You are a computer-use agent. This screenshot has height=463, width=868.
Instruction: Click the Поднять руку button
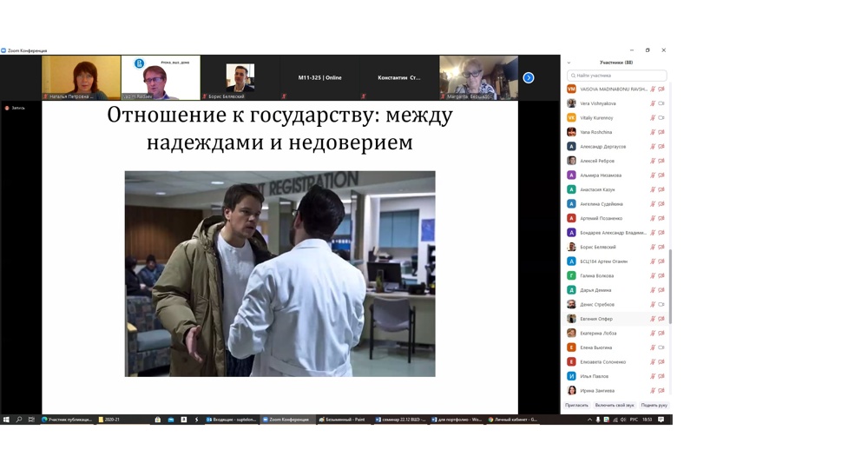[654, 406]
